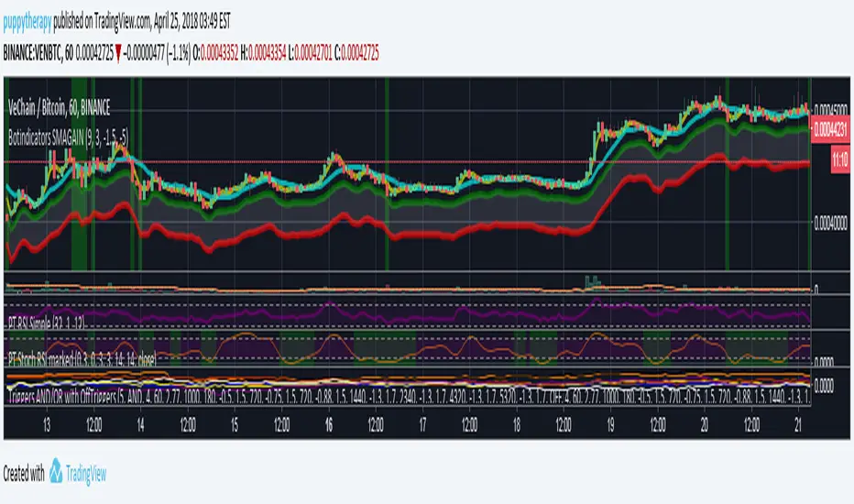Click the BINANCE:VENBTC, 60 symbol header
The image size is (854, 504).
pos(38,53)
